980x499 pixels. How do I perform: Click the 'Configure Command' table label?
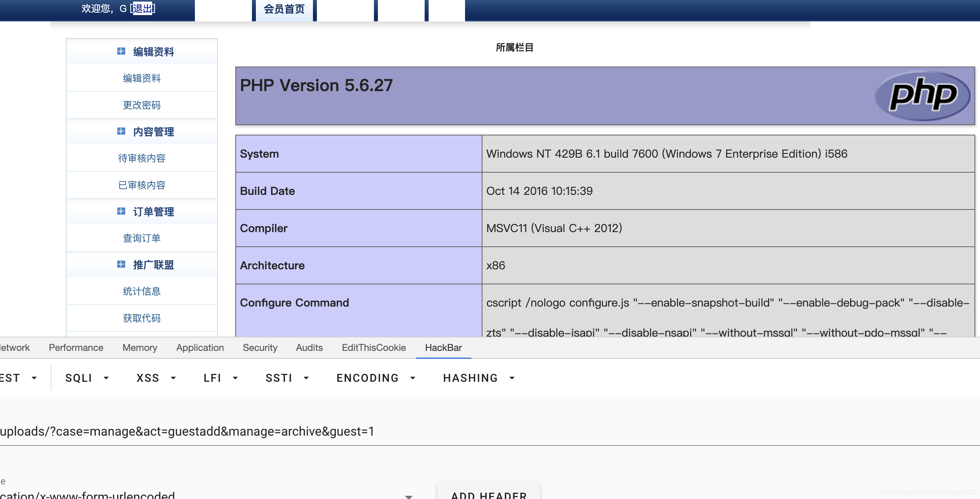click(x=294, y=303)
